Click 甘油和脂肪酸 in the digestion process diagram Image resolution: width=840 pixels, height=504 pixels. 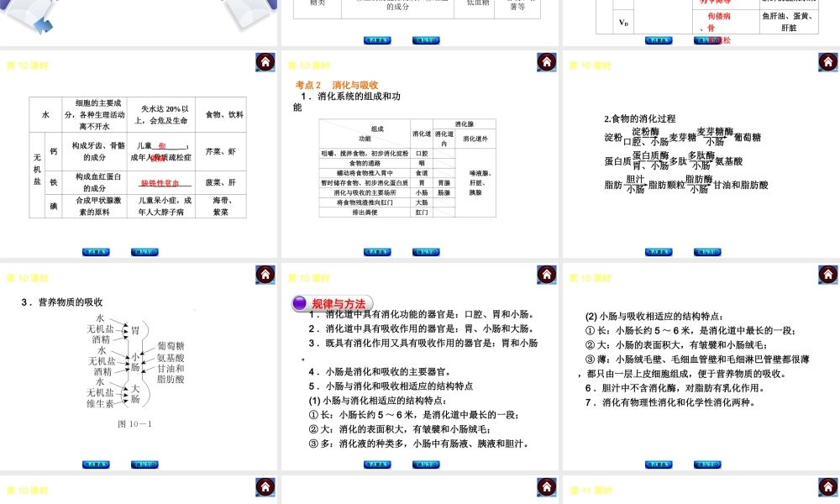[x=741, y=185]
